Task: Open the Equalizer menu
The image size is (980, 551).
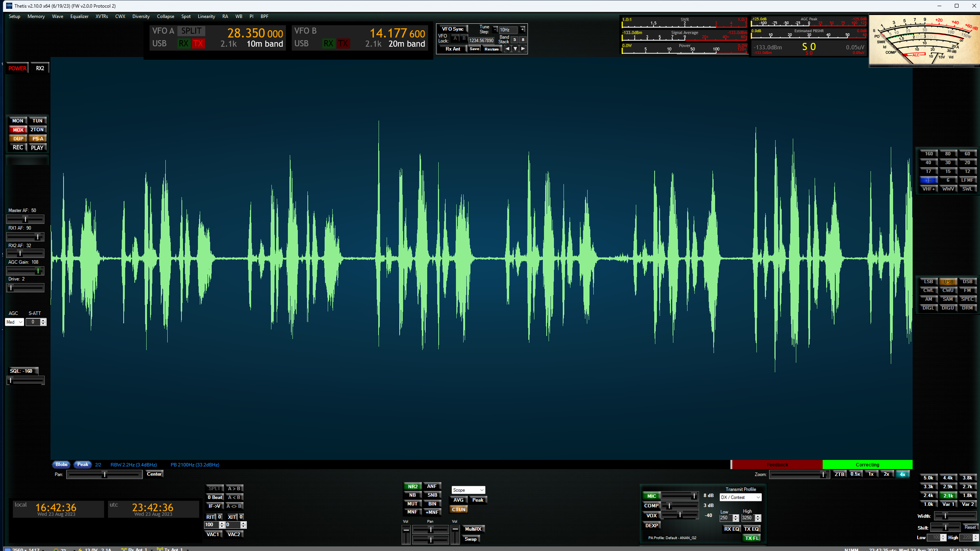Action: coord(79,16)
